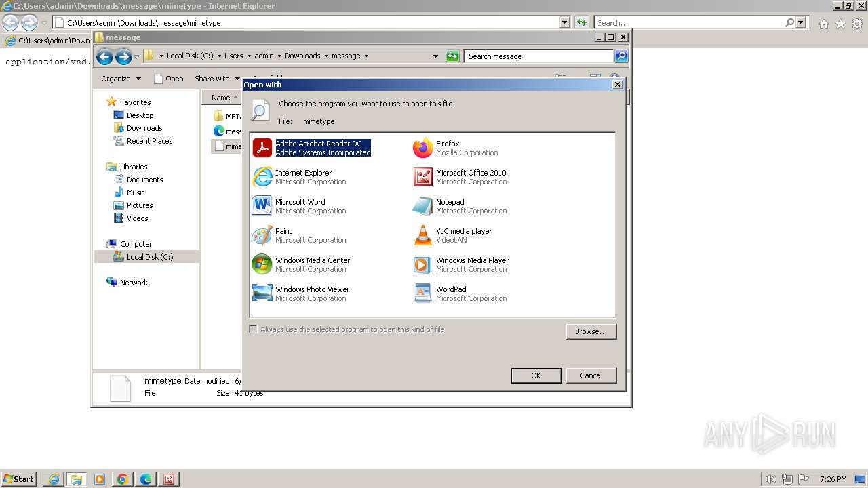This screenshot has height=488, width=868.
Task: Select the Notepad program icon
Action: 422,206
